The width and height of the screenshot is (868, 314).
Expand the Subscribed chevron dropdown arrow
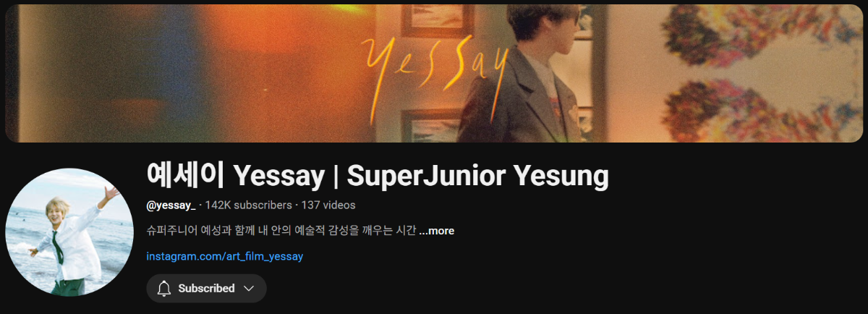coord(249,289)
